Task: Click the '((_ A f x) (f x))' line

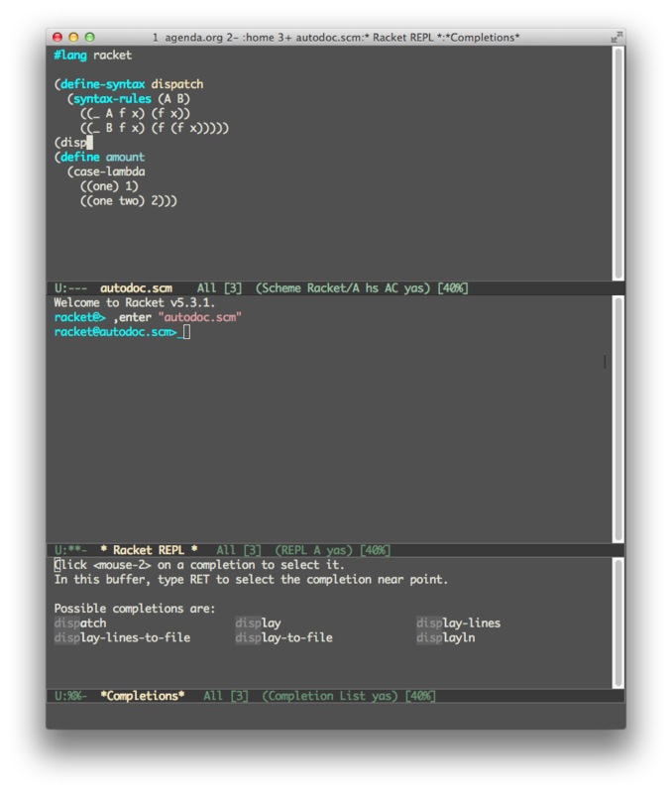Action: click(135, 113)
